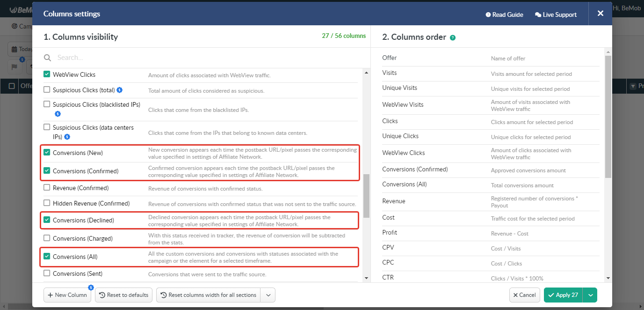Click Reset to defaults
This screenshot has width=644, height=310.
123,295
